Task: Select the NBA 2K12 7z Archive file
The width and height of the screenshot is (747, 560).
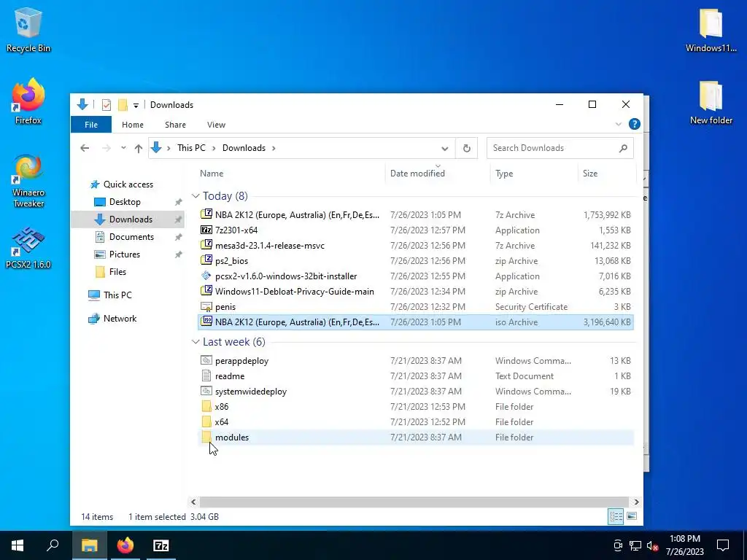Action: pyautogui.click(x=415, y=215)
